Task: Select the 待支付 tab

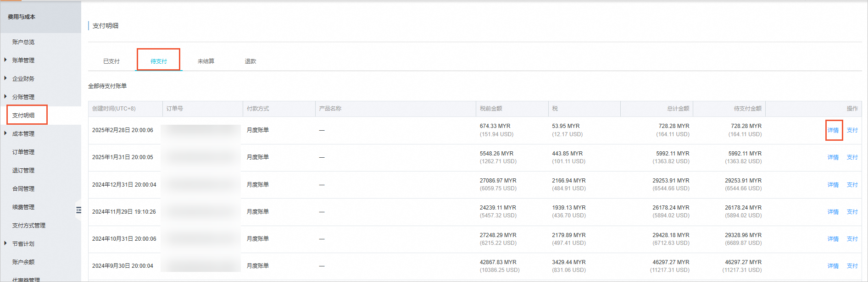Action: tap(159, 61)
